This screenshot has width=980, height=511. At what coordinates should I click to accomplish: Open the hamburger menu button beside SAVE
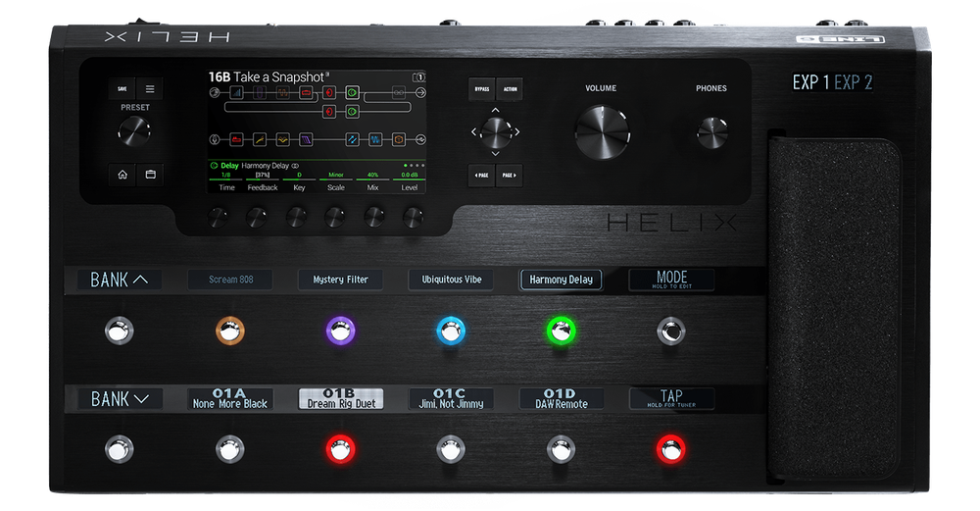(150, 89)
